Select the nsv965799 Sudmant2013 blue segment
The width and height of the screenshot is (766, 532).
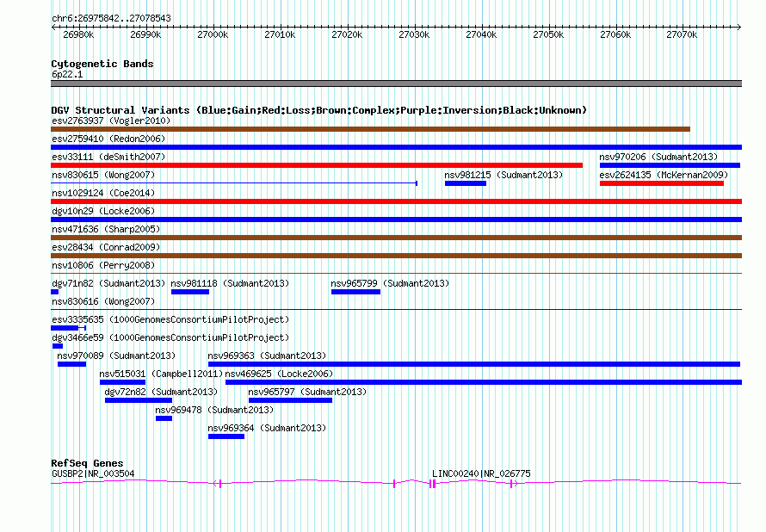coord(355,292)
